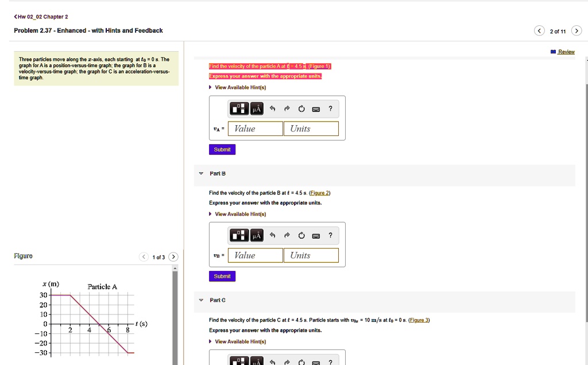Click the Value input field for vA
Screen dimensions: 588x365
tap(255, 129)
